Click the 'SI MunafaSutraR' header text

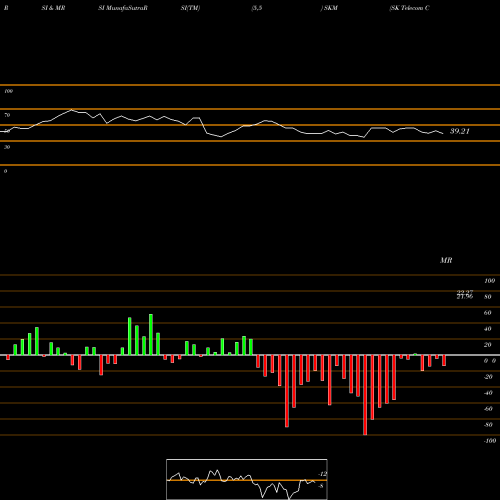(x=123, y=8)
